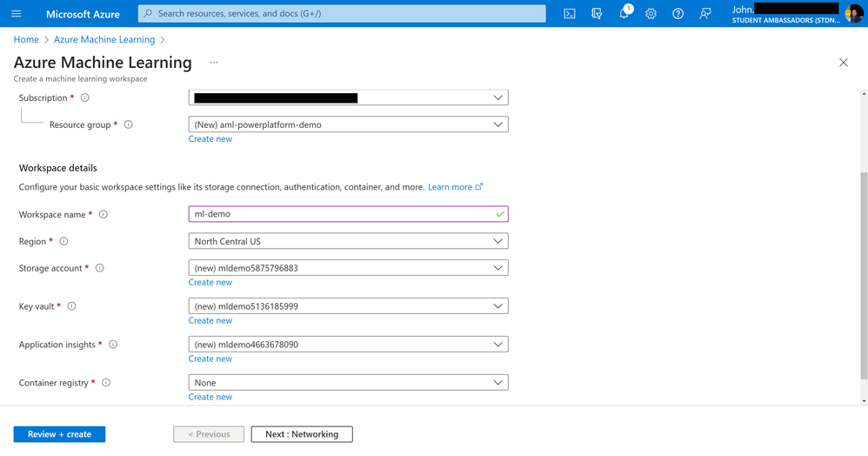Click info icon next to Storage account
This screenshot has height=456, width=868.
(100, 268)
